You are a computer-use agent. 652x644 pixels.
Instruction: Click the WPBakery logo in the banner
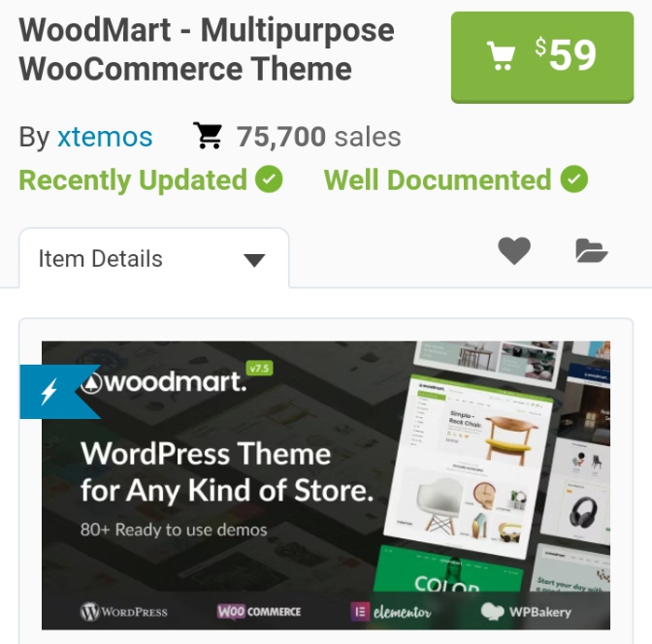tap(526, 612)
